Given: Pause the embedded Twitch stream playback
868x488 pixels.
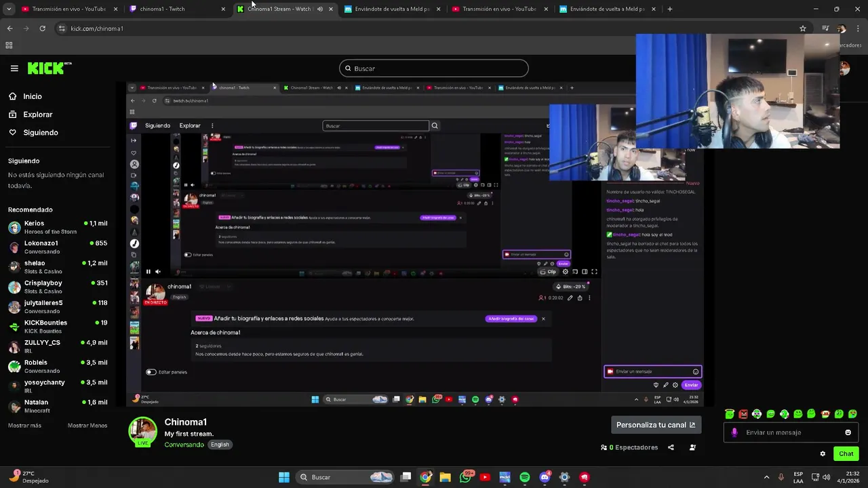Looking at the screenshot, I should pyautogui.click(x=149, y=272).
